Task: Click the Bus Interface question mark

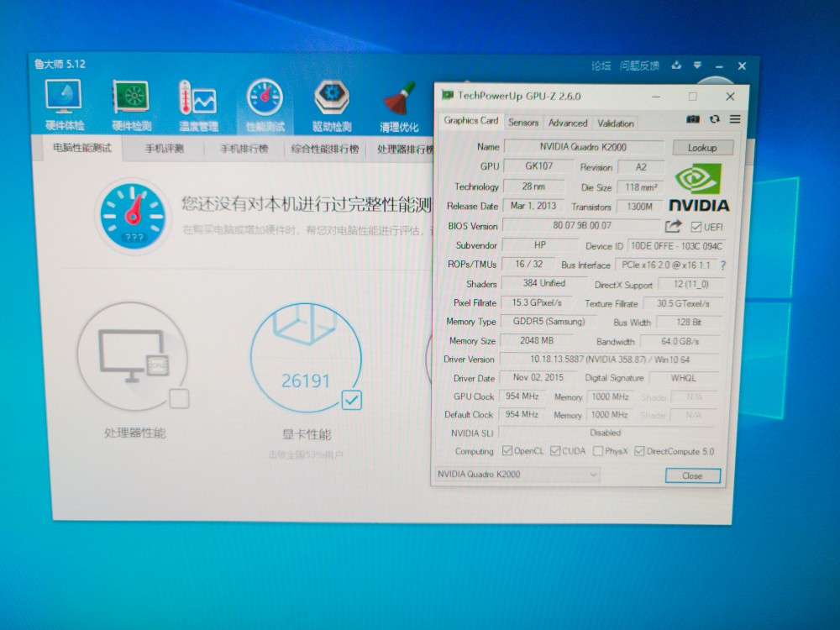Action: coord(722,265)
